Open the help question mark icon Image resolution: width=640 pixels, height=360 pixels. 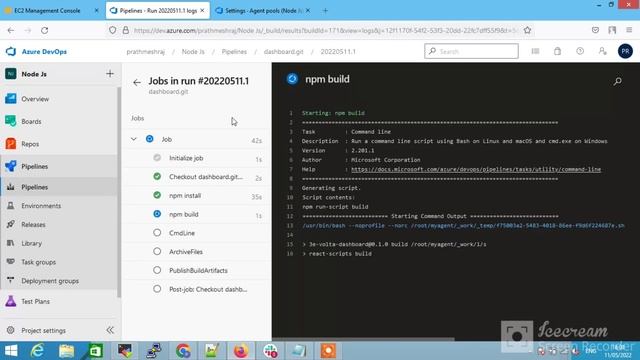pos(580,51)
